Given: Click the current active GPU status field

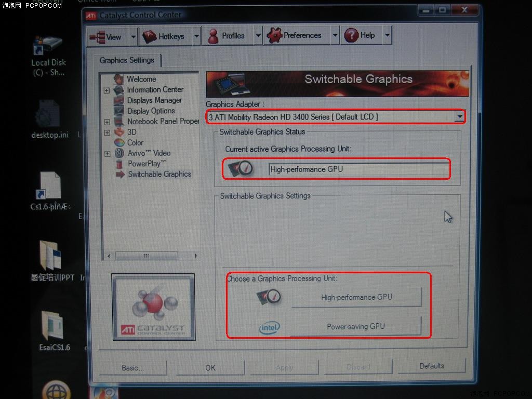Looking at the screenshot, I should point(359,169).
